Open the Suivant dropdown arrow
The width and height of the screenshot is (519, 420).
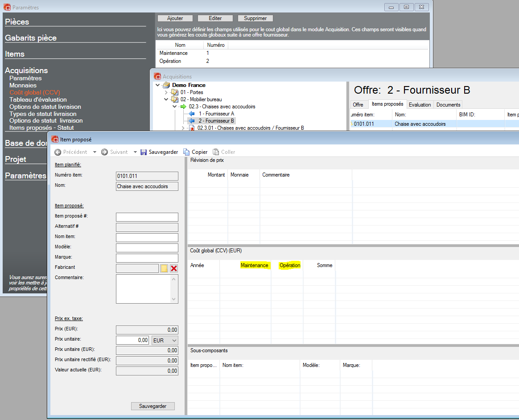pos(136,152)
